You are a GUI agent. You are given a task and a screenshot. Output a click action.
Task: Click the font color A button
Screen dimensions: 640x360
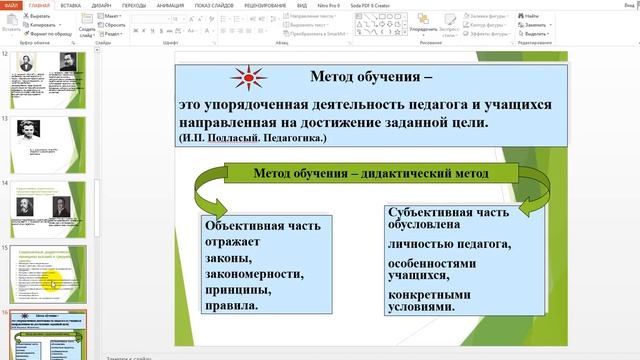[x=207, y=31]
